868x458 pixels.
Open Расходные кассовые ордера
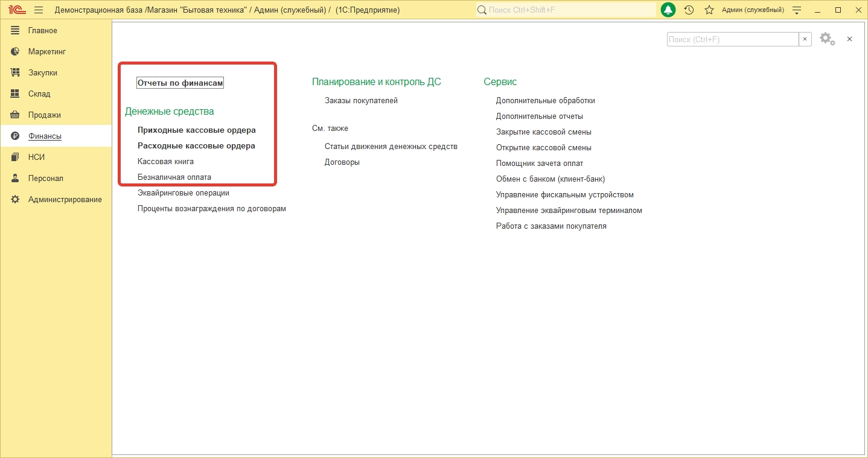point(196,146)
